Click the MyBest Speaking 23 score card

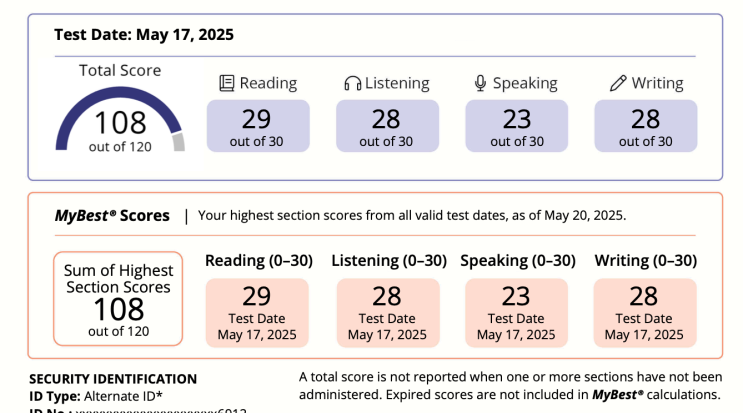(x=516, y=313)
